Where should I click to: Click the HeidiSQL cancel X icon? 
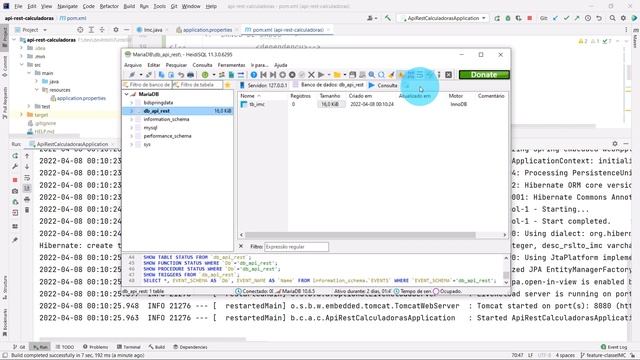point(311,75)
